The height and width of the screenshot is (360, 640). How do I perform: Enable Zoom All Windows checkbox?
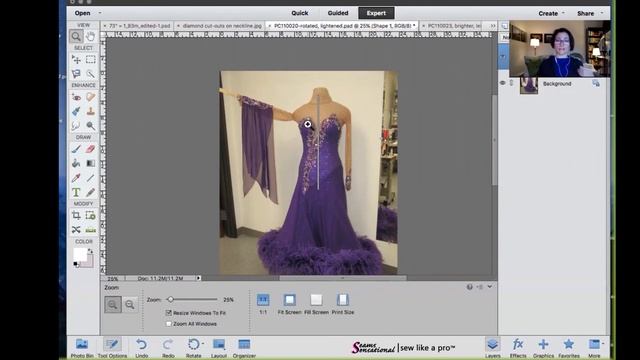(169, 324)
